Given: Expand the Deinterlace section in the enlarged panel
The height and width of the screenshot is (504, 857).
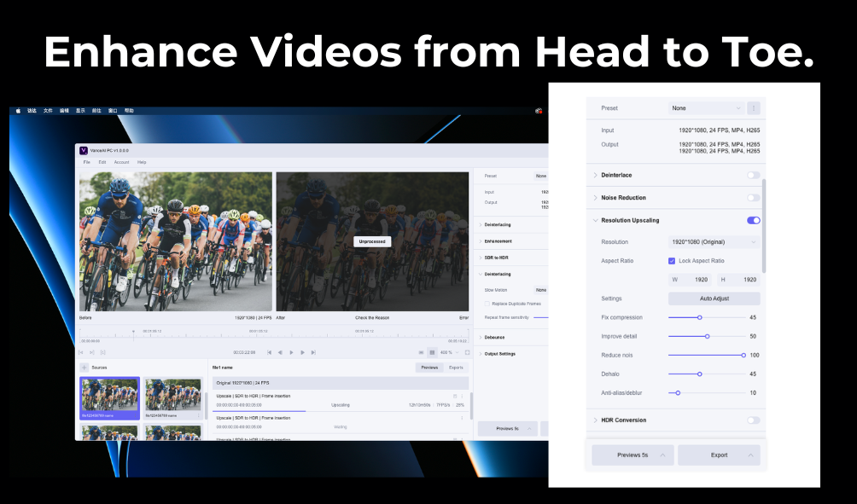Looking at the screenshot, I should click(595, 176).
